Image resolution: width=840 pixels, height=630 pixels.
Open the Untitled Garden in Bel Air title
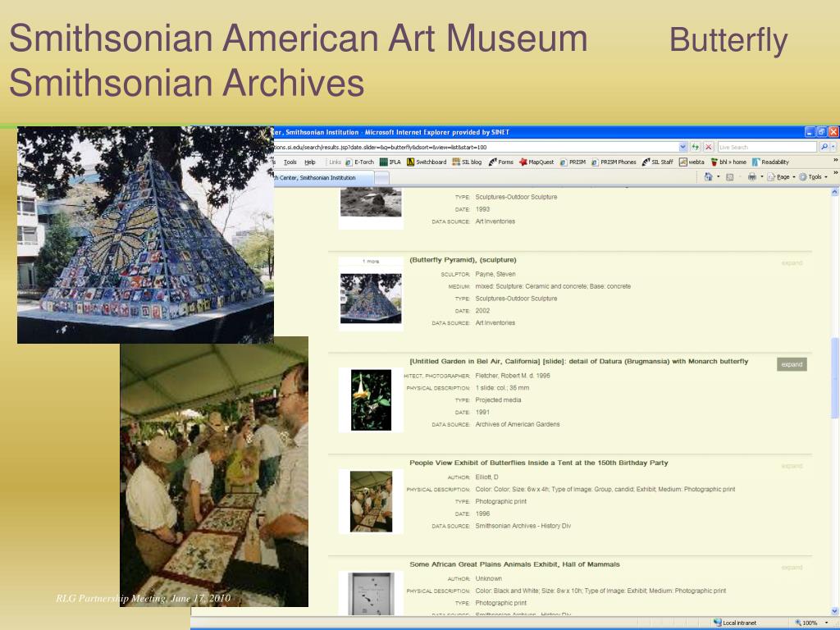578,362
